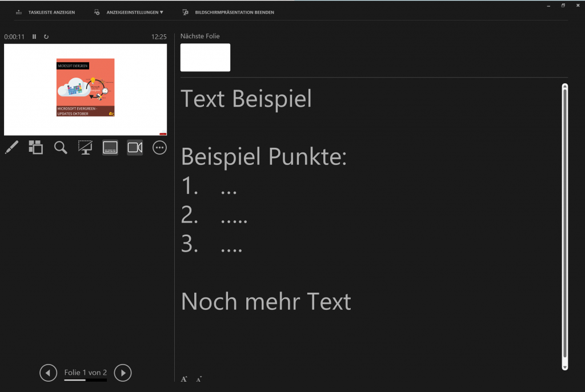
Task: Click the 'Noch mehr Text' notes line
Action: coord(266,301)
